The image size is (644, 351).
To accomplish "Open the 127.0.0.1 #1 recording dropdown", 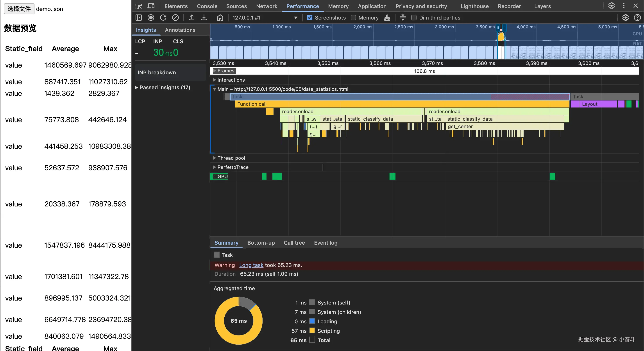I will click(x=265, y=18).
